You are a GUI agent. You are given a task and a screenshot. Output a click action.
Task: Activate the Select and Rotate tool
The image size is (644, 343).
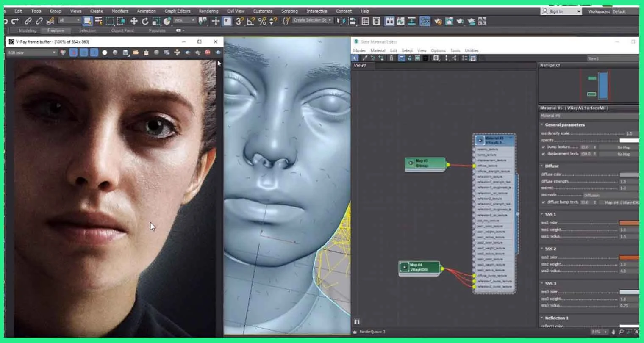point(145,21)
